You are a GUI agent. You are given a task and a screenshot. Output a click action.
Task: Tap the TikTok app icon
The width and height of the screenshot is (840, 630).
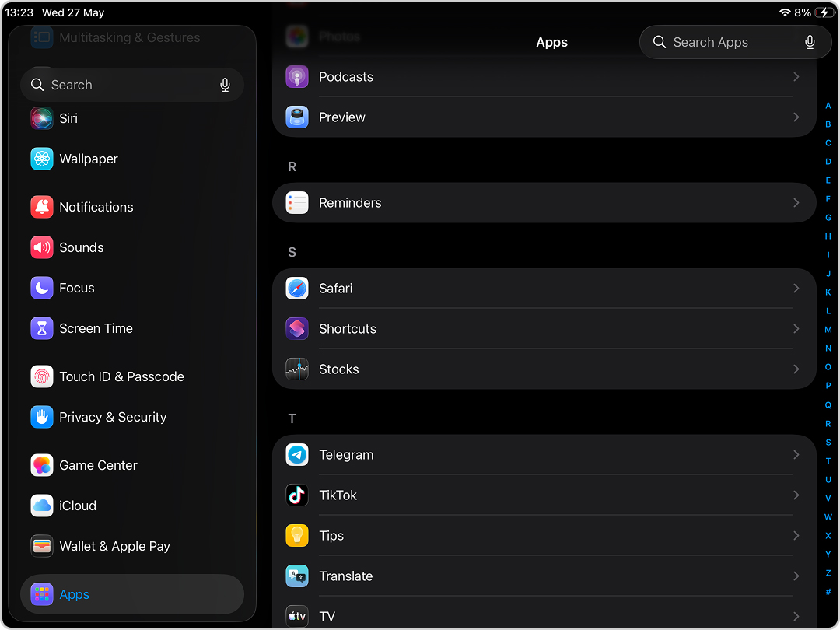coord(297,495)
